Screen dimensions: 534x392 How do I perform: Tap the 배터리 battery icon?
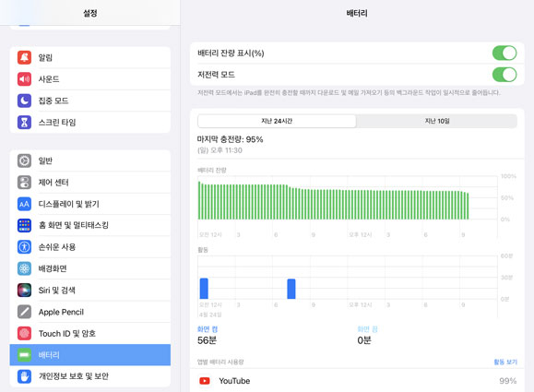click(24, 355)
